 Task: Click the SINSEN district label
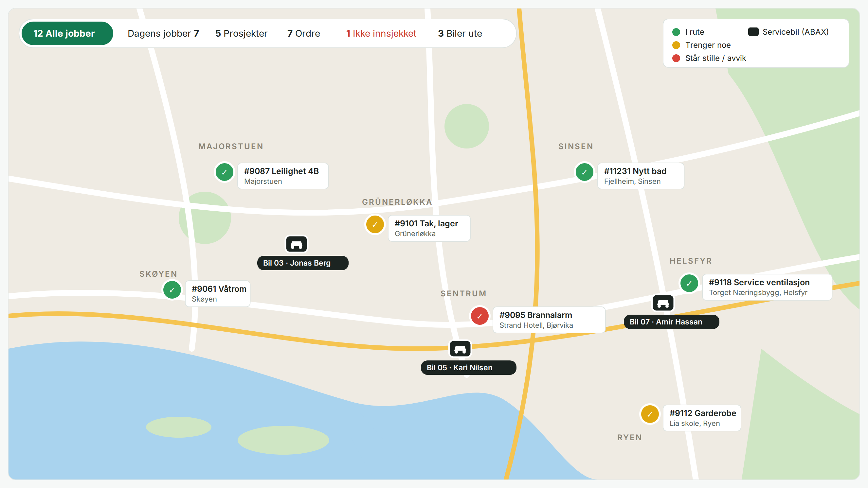click(576, 146)
